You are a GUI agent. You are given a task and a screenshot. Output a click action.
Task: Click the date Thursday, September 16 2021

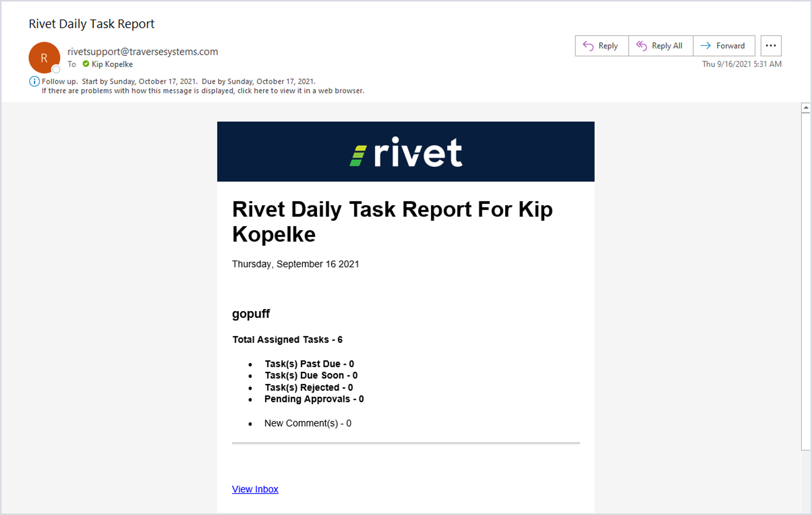pyautogui.click(x=295, y=264)
